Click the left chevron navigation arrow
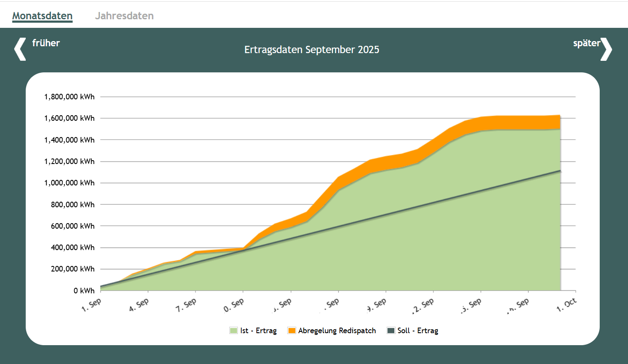 tap(19, 49)
